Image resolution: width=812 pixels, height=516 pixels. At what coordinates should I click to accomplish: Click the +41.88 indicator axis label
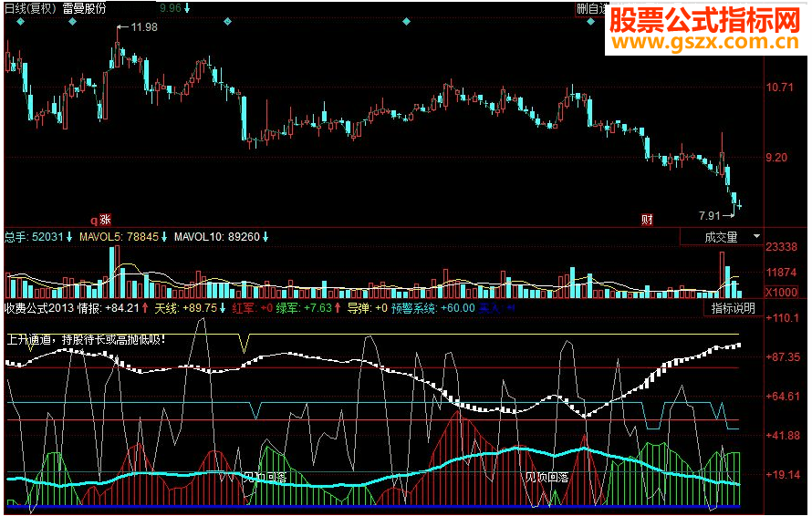click(783, 436)
